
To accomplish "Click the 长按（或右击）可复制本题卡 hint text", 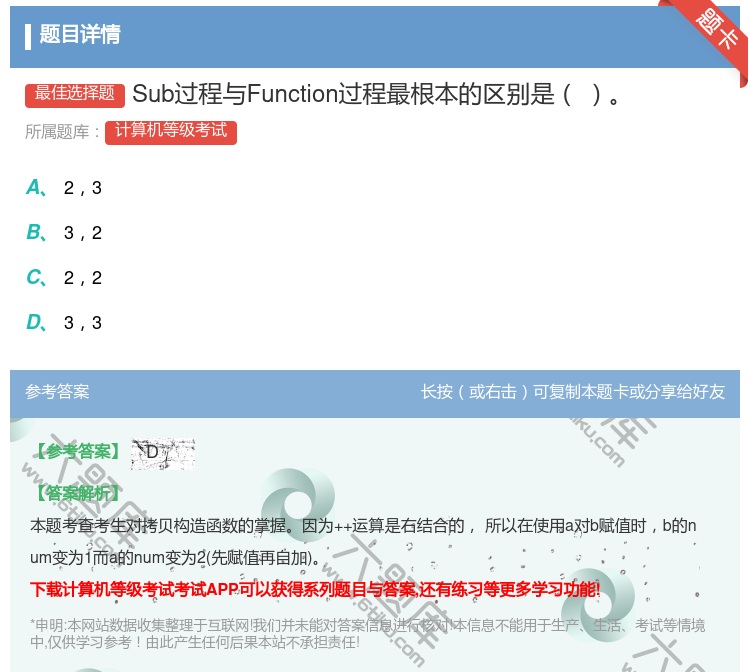I will [x=573, y=392].
